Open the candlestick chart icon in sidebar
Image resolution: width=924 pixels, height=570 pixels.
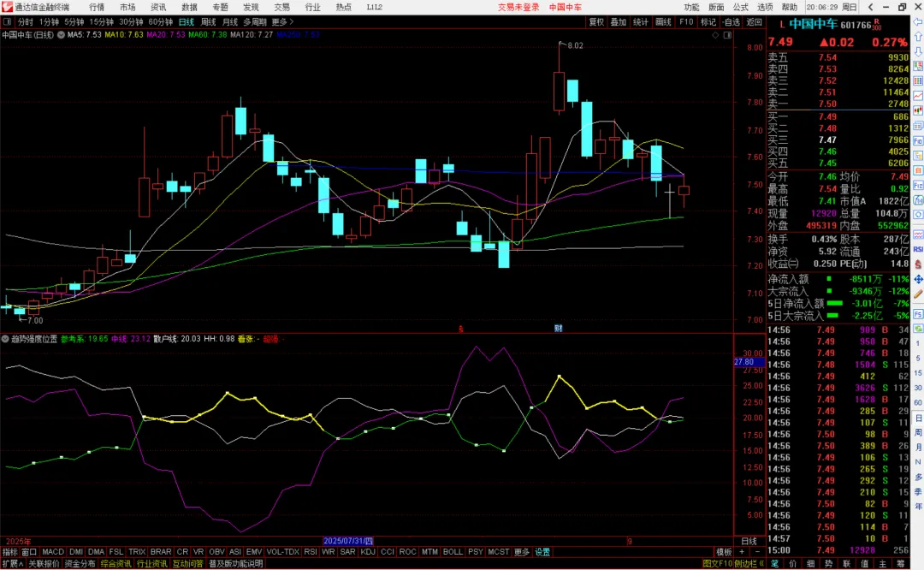(918, 110)
